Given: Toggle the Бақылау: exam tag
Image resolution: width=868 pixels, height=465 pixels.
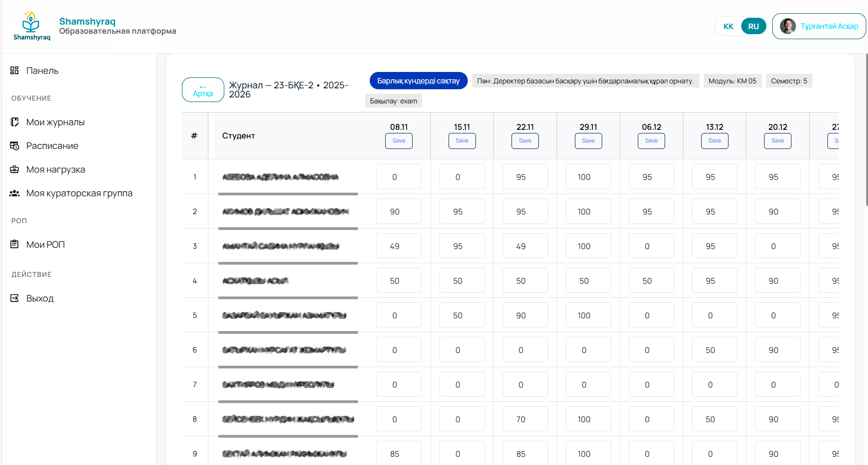Looking at the screenshot, I should coord(393,101).
